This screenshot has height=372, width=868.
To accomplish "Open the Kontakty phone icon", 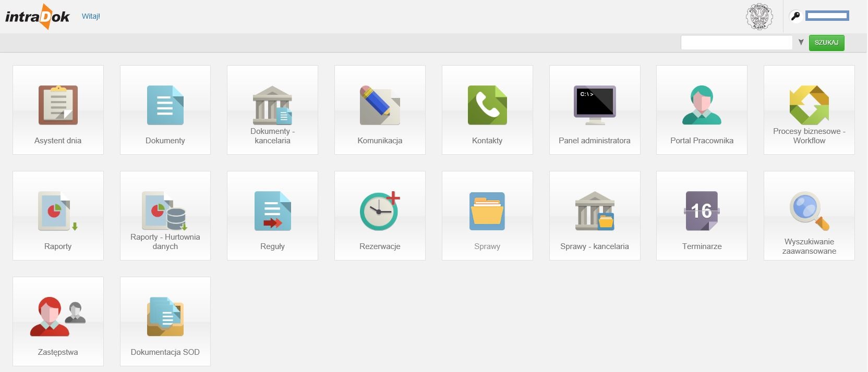I will (x=487, y=105).
